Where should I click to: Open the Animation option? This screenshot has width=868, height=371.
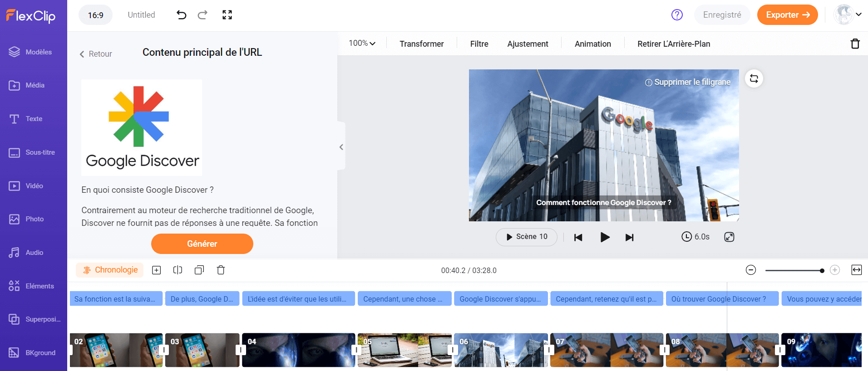tap(593, 44)
